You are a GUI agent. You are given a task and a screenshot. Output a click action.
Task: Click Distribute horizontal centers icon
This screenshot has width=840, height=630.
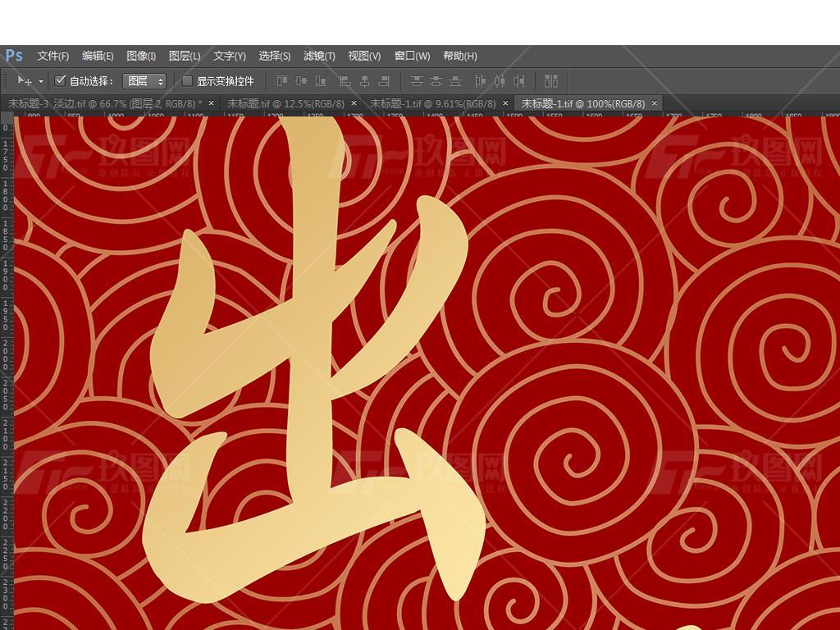tap(500, 81)
